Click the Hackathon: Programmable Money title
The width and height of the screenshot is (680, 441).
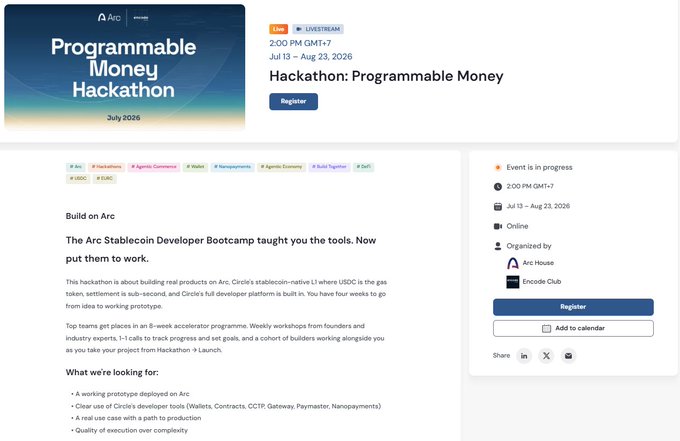point(386,76)
